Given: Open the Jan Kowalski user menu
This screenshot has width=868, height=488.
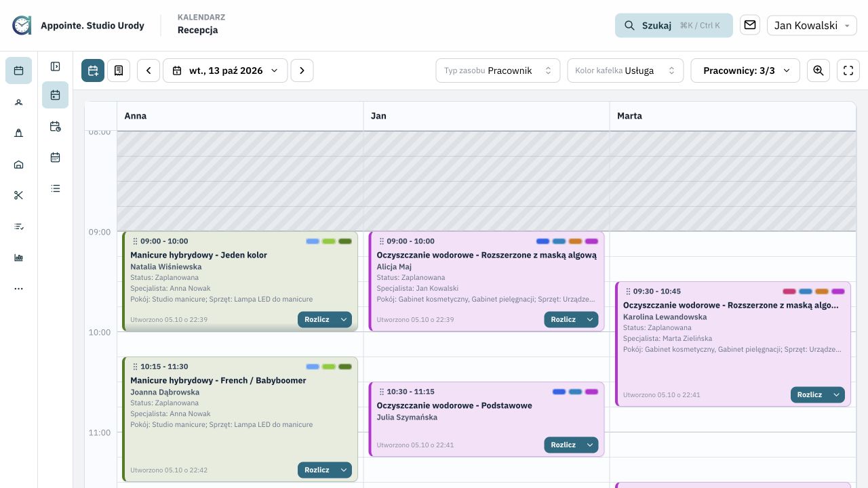Looking at the screenshot, I should click(812, 25).
